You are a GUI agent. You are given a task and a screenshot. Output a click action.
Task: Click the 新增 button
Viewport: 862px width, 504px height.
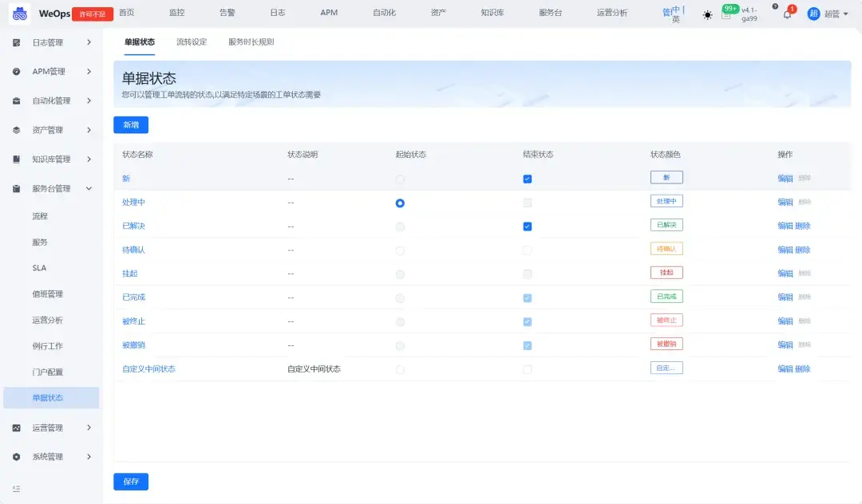[131, 124]
